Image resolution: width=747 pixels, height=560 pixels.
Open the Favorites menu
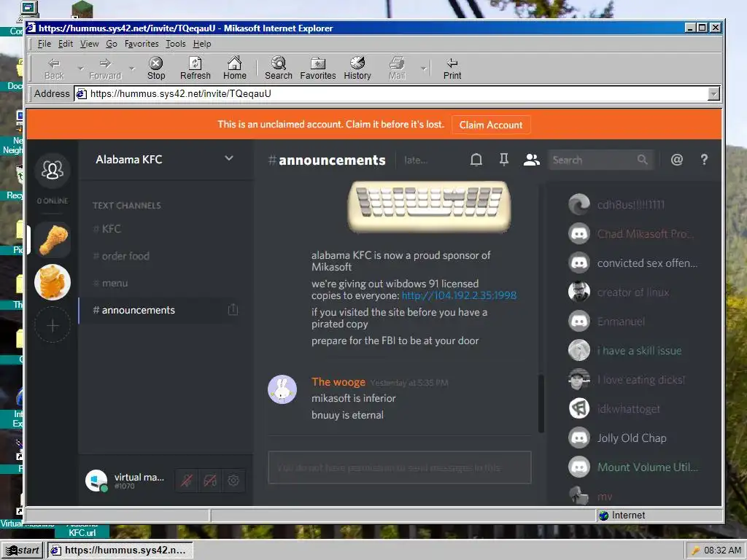pos(142,44)
